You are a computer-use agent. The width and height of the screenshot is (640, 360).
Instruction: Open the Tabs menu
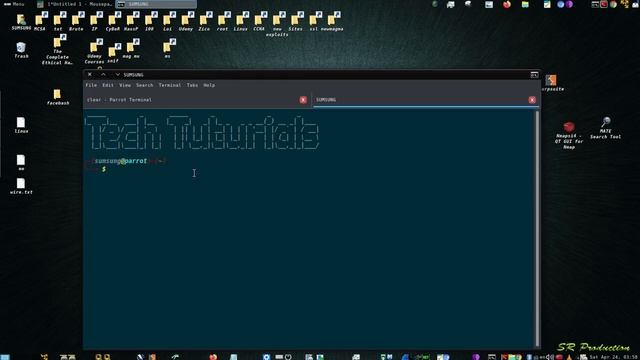[x=192, y=85]
